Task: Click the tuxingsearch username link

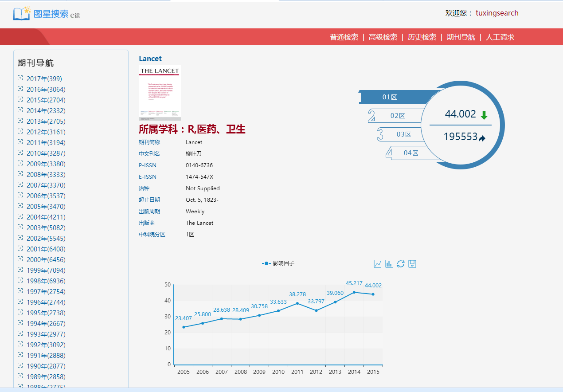Action: [x=497, y=13]
